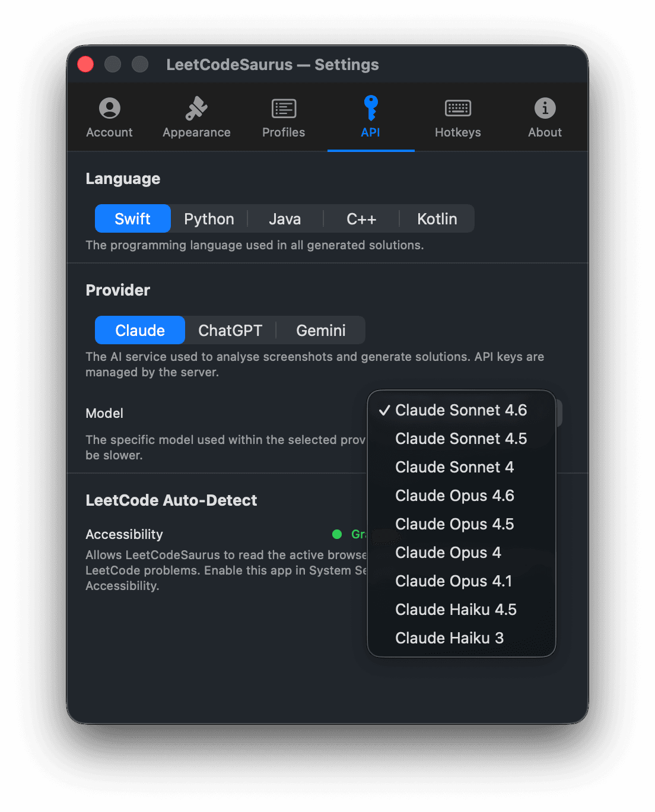
Task: Select Kotlin as the language
Action: pos(437,218)
